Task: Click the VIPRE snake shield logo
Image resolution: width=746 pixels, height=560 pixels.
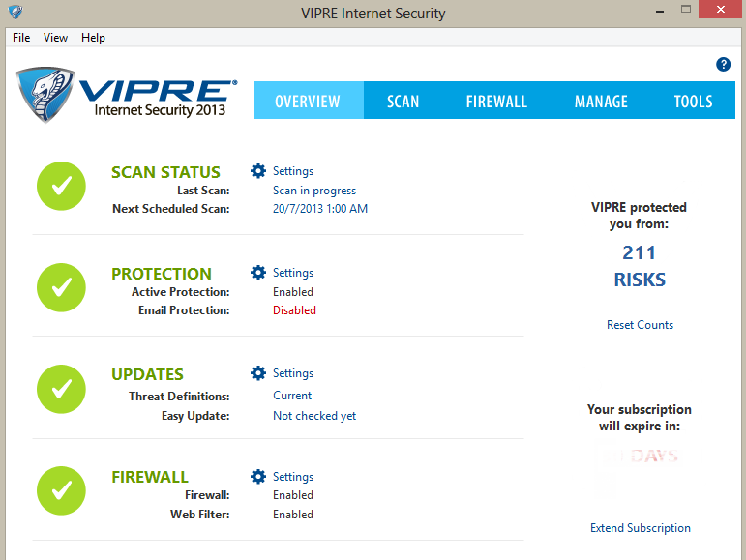Action: tap(45, 94)
